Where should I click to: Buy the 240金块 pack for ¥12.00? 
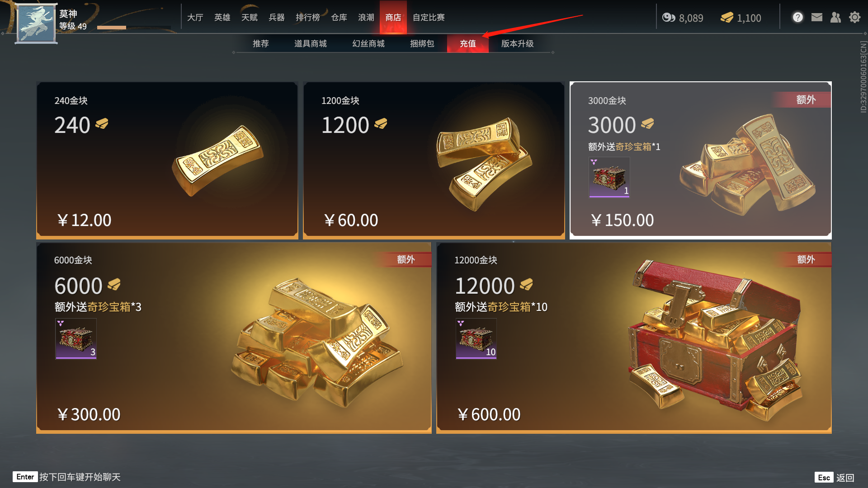click(167, 160)
